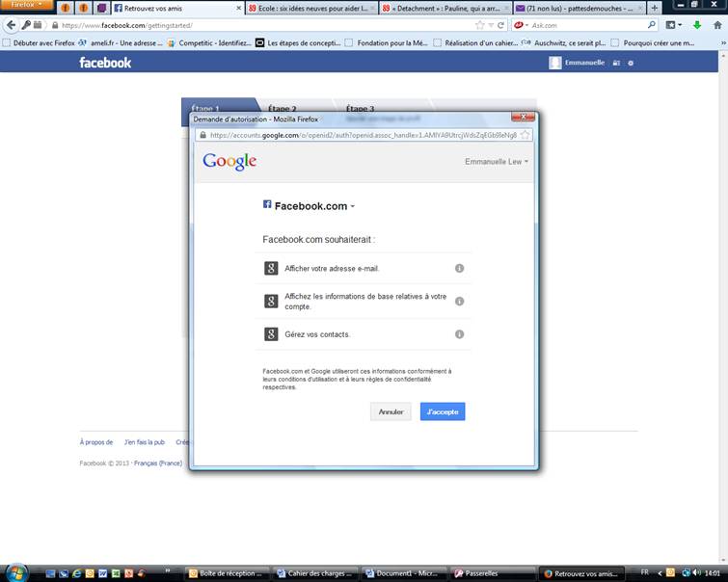The width and height of the screenshot is (728, 582).
Task: Open Downloads with green arrow
Action: click(x=697, y=25)
